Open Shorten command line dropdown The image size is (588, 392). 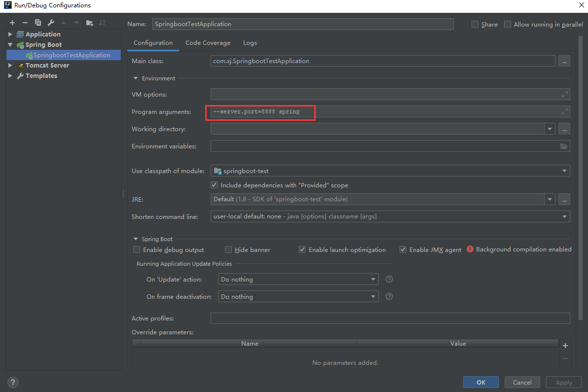pos(564,216)
